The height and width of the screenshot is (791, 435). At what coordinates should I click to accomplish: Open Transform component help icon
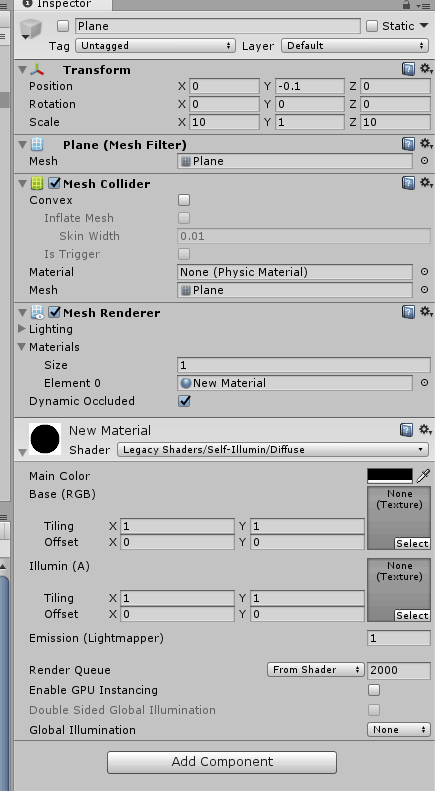click(x=408, y=69)
